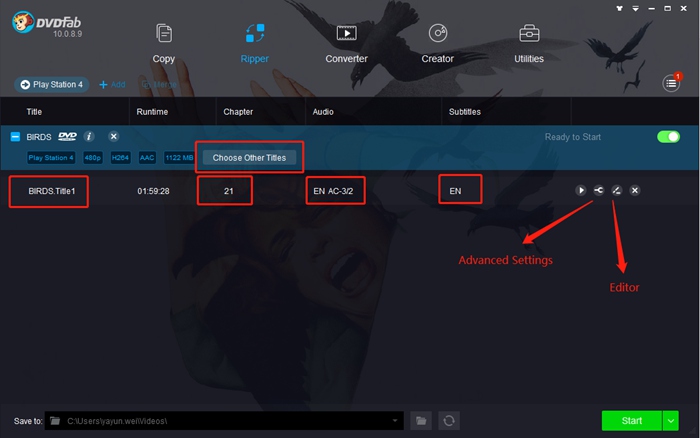The width and height of the screenshot is (700, 438).
Task: Click the green Start button
Action: point(632,421)
